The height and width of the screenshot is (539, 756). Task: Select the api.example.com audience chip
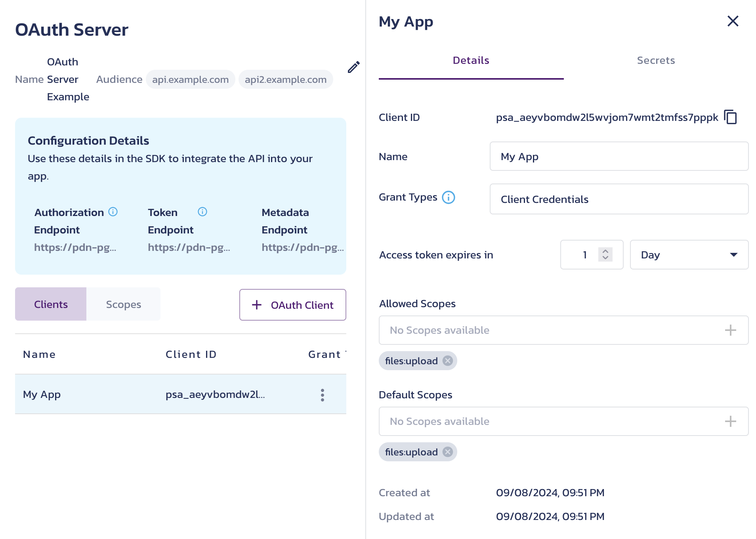tap(191, 79)
